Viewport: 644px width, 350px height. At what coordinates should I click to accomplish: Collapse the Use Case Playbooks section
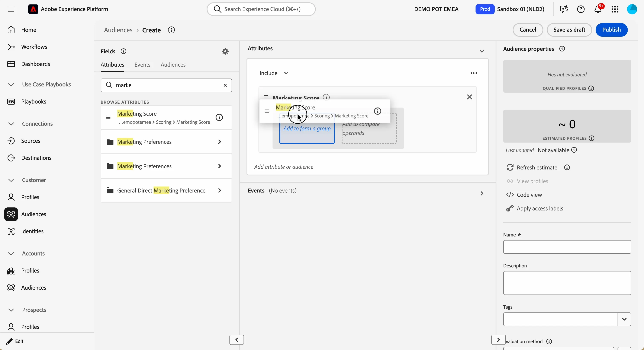click(11, 85)
